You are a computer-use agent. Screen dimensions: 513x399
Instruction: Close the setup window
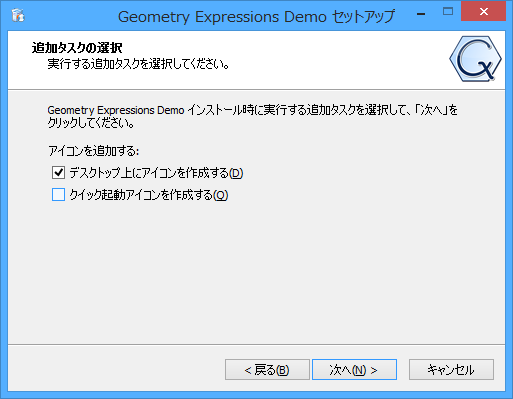coord(483,12)
